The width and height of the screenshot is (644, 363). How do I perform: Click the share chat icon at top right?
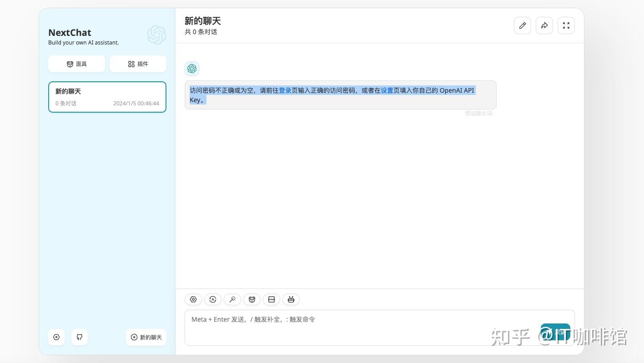(544, 25)
